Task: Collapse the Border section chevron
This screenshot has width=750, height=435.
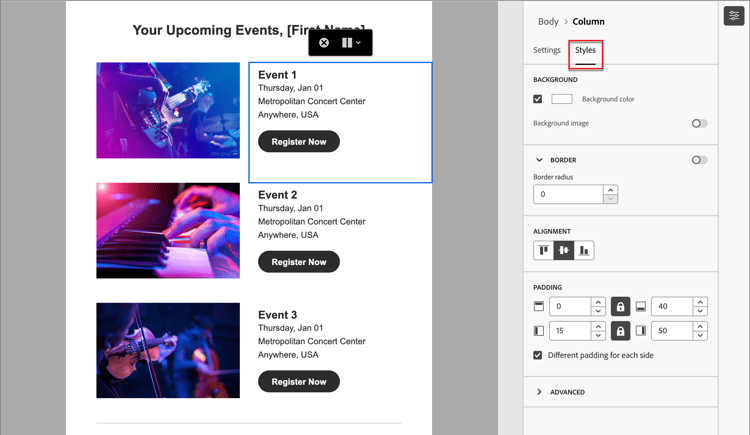Action: 539,160
